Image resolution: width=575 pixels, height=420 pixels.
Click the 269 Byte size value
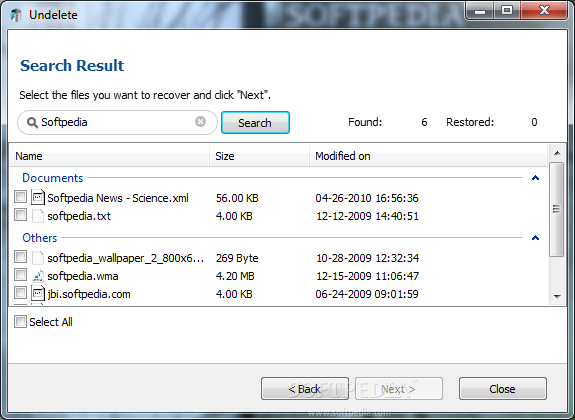[x=237, y=258]
